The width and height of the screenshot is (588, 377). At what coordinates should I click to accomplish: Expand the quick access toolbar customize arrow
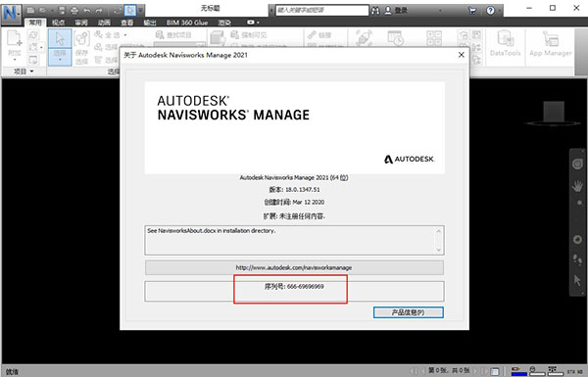[x=140, y=11]
